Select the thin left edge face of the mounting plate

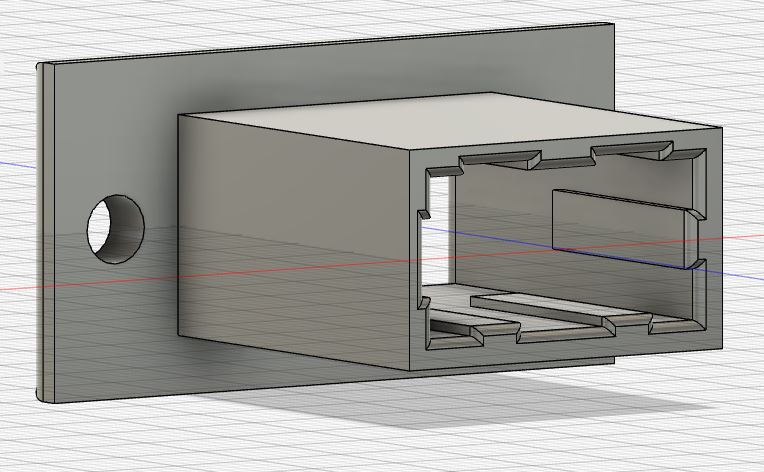point(47,233)
